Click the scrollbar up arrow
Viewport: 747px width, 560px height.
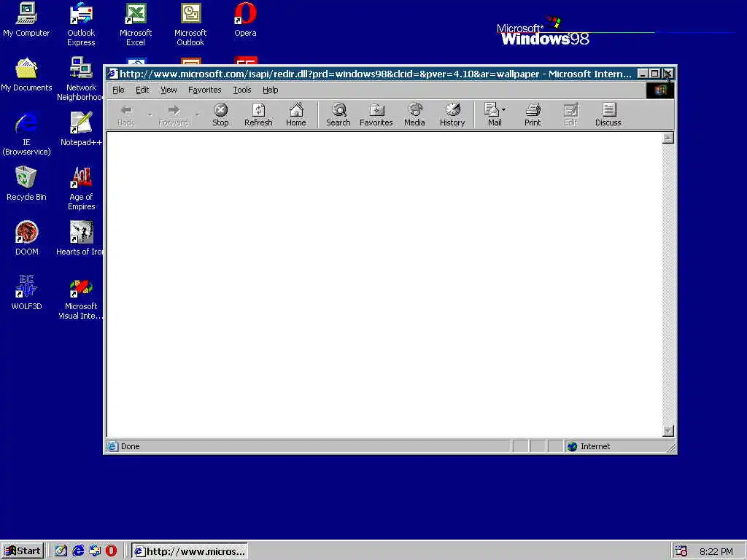tap(668, 138)
